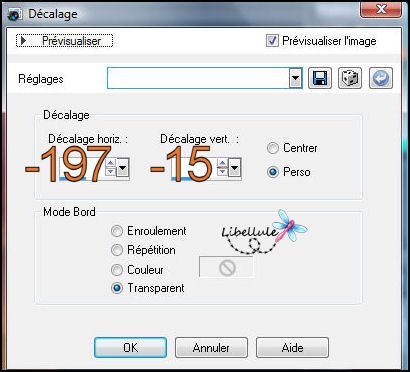This screenshot has height=372, width=410.
Task: Increase the Décalage vert. value
Action: (x=222, y=163)
